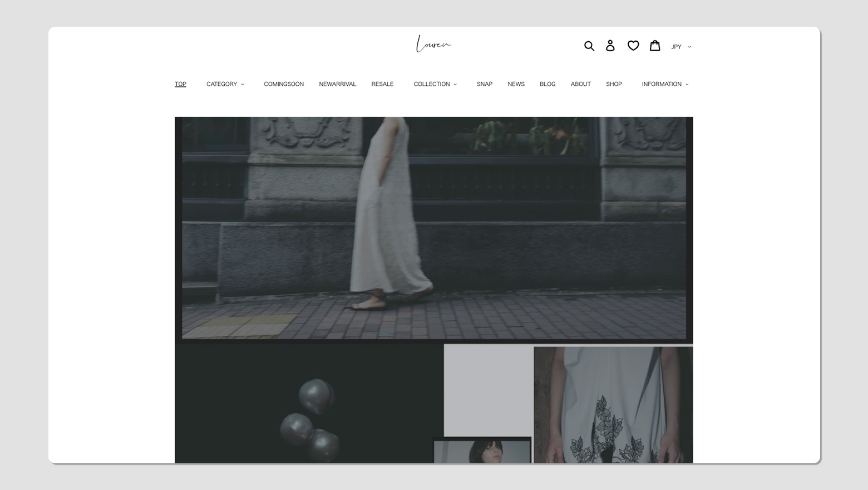This screenshot has width=868, height=490.
Task: Click the short-haired model portrait image
Action: pyautogui.click(x=482, y=451)
